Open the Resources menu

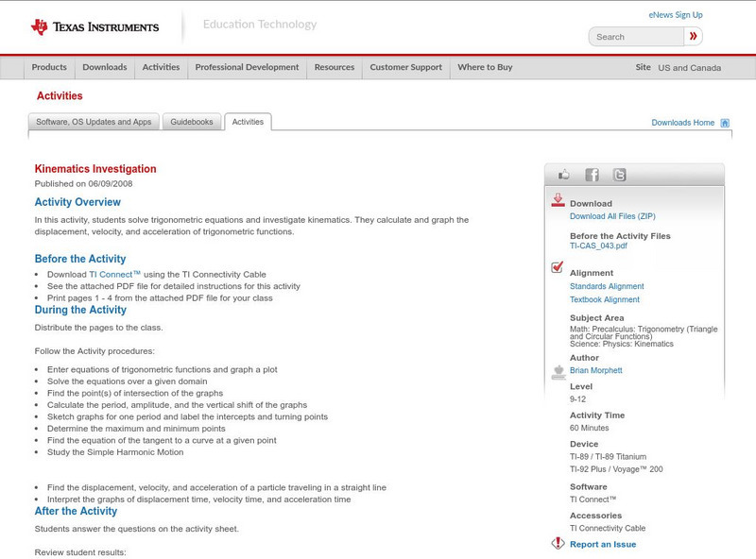(x=335, y=67)
